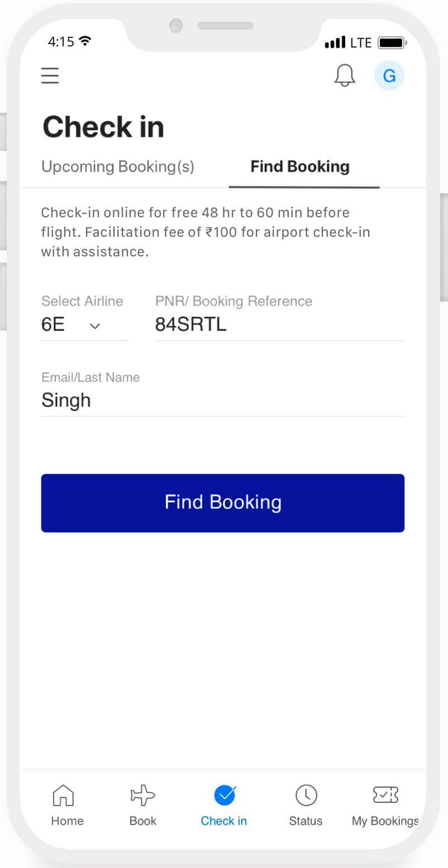This screenshot has width=448, height=868.
Task: Tap the Status clock icon
Action: [306, 795]
